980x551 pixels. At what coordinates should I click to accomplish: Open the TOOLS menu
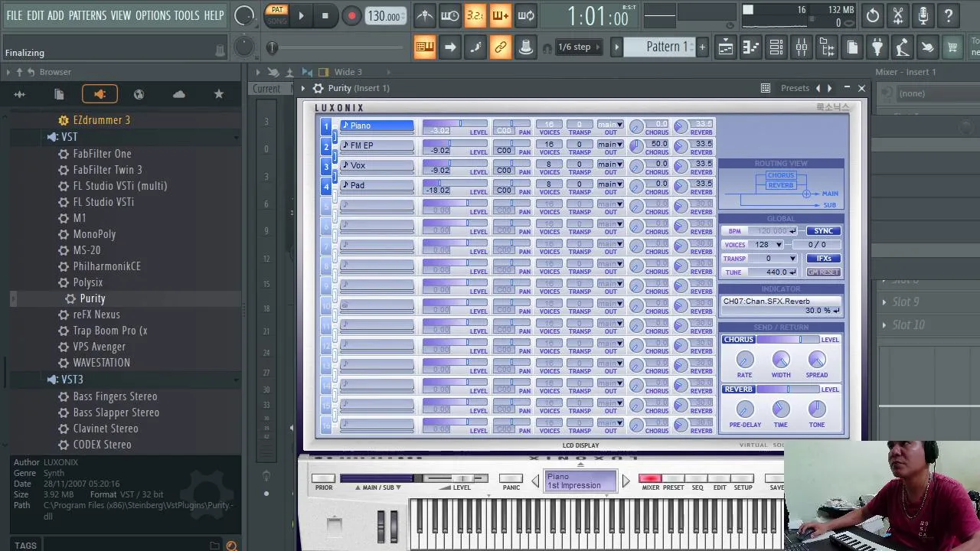186,15
